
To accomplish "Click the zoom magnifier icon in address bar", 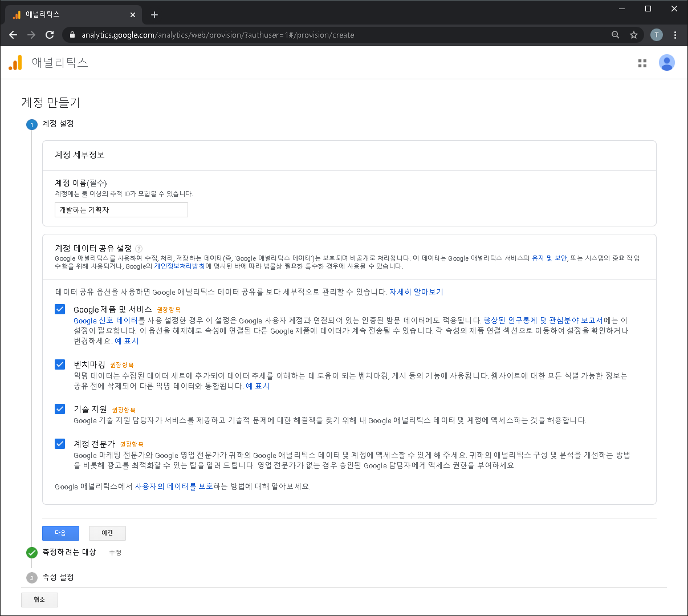I will click(x=616, y=35).
